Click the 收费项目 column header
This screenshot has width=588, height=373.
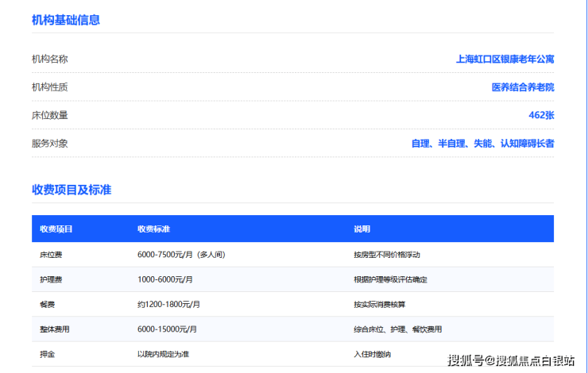click(x=56, y=229)
